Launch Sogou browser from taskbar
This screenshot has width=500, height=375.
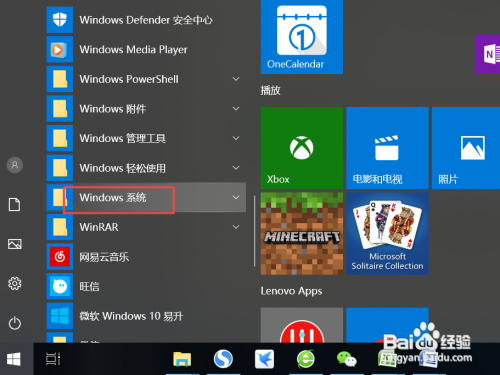223,359
